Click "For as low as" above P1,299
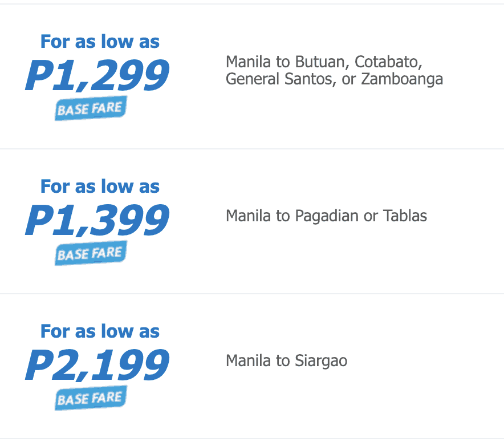The width and height of the screenshot is (504, 446). pos(100,42)
